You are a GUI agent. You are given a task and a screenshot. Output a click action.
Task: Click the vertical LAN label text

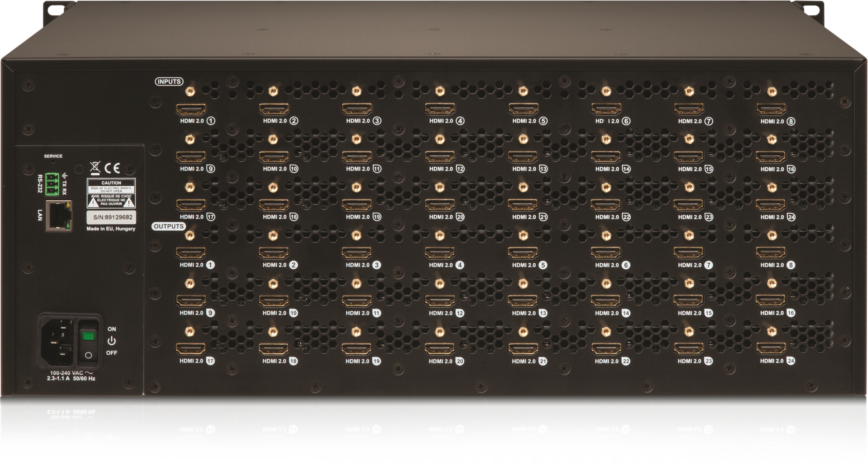click(40, 215)
